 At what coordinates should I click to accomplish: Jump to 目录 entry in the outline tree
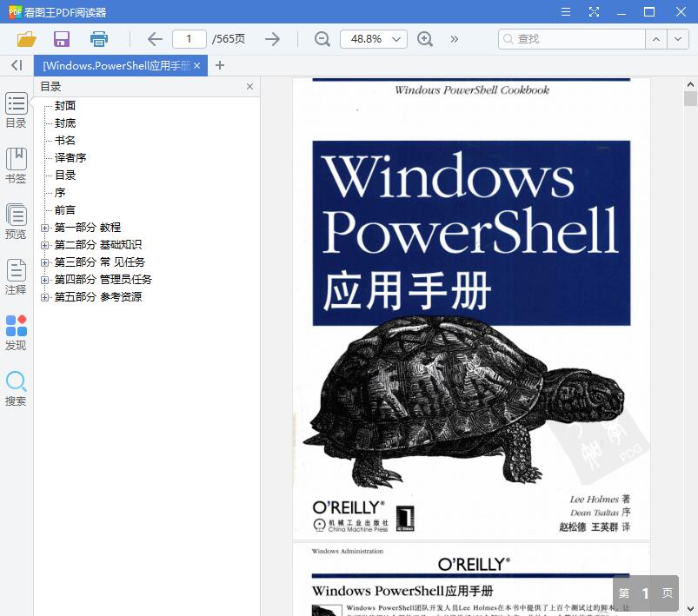[x=65, y=175]
